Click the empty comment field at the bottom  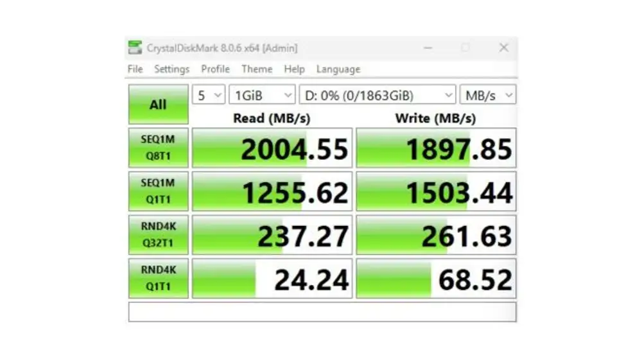pos(322,312)
